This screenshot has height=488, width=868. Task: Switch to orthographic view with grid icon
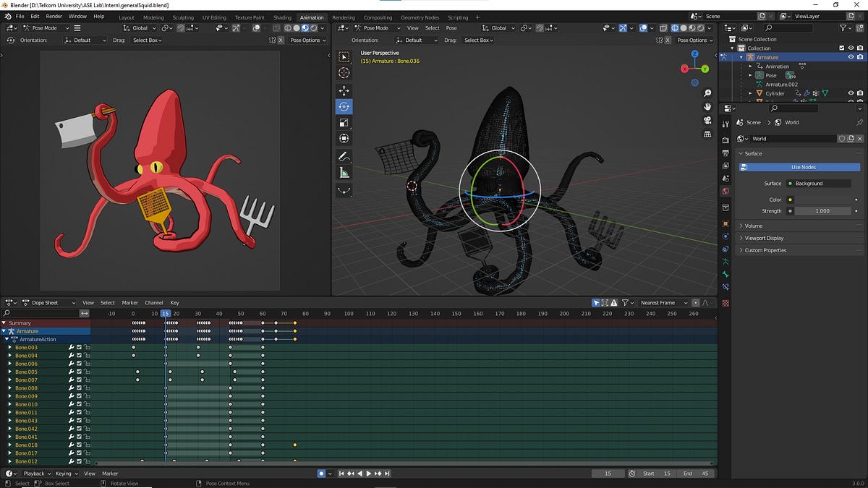point(707,134)
